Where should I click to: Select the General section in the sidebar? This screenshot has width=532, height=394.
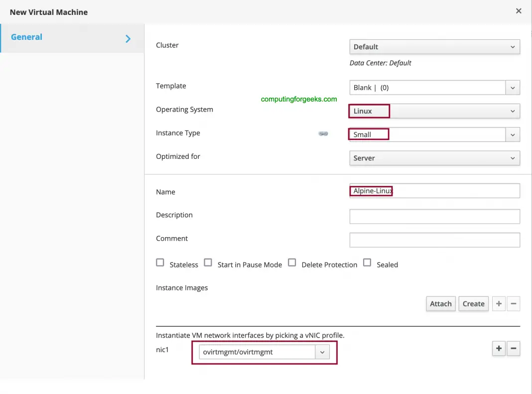coord(26,37)
